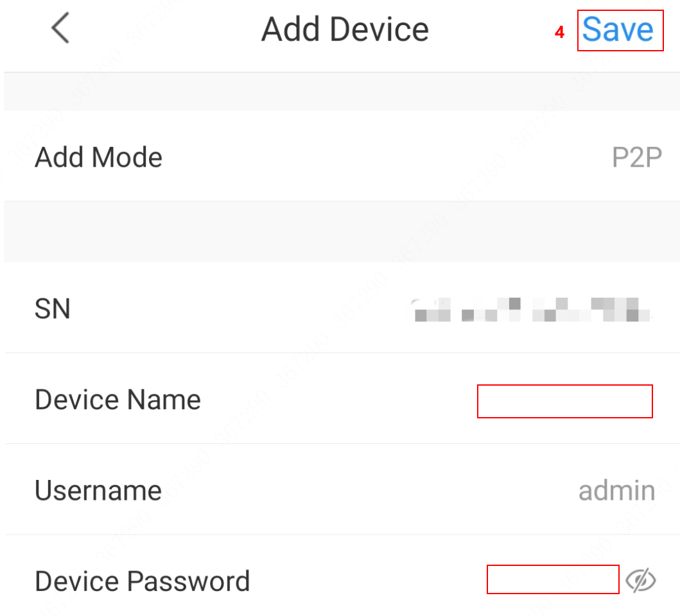Open the Add Mode P2P selector
Viewport: 680px width, 616px height.
(637, 157)
